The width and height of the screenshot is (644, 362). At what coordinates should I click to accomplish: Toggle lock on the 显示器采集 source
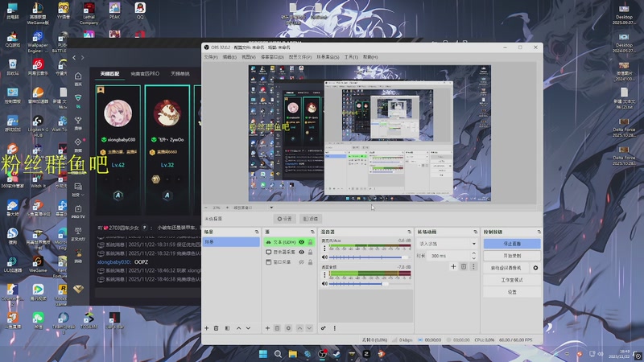click(310, 252)
